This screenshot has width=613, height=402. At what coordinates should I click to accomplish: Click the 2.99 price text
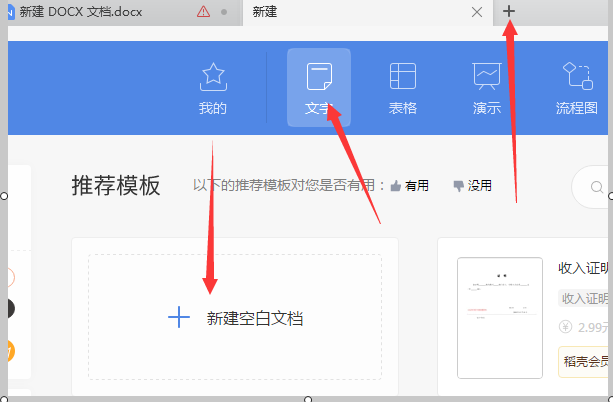[593, 327]
